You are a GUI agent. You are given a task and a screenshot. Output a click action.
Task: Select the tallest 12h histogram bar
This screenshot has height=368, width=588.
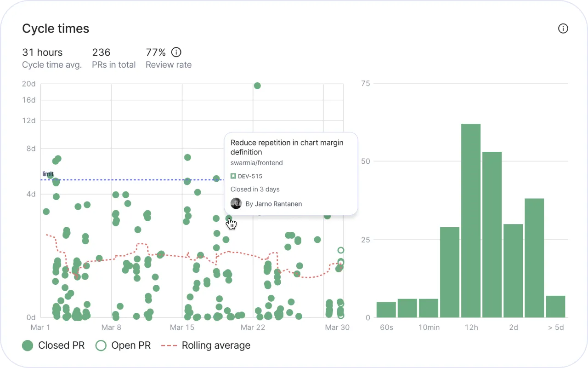tap(471, 220)
